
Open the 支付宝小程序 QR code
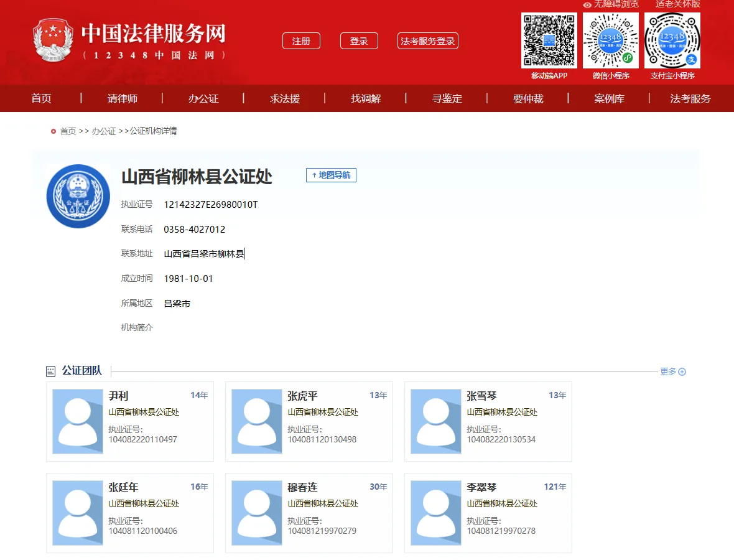[672, 40]
